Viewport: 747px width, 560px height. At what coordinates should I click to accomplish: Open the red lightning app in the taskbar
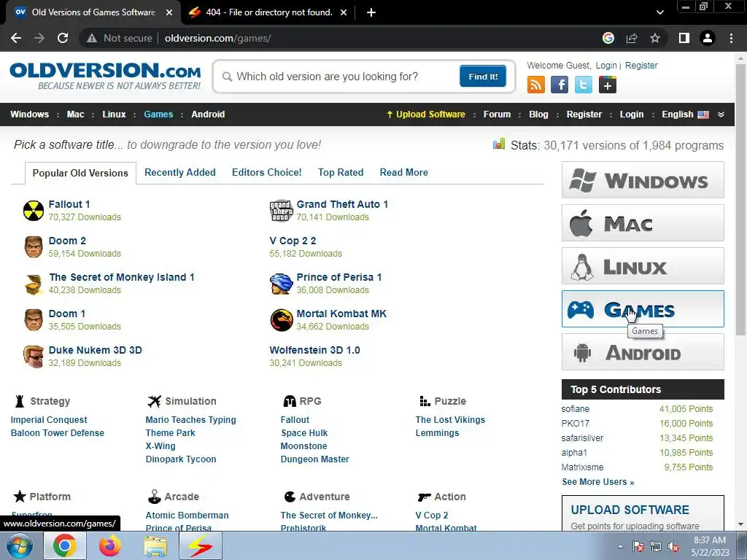[201, 545]
